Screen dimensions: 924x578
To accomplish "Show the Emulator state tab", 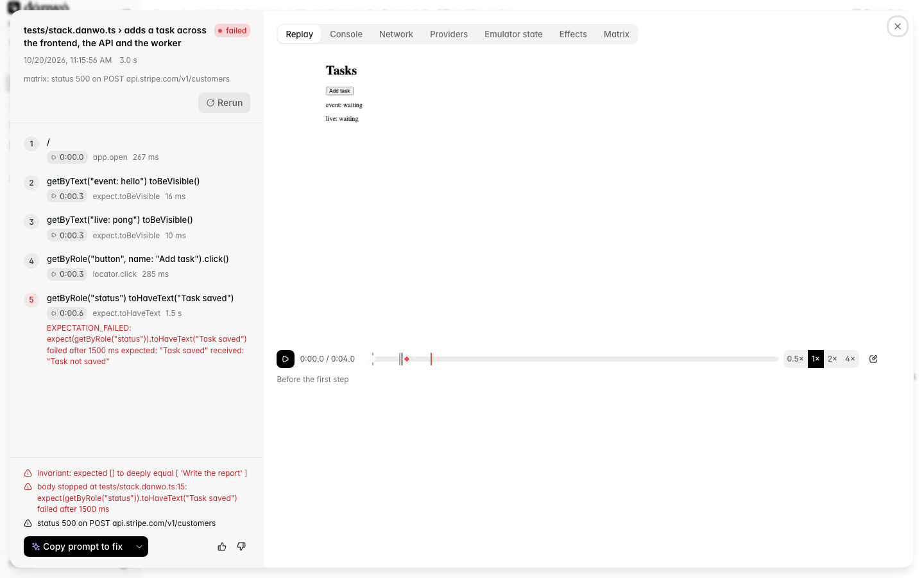I will click(x=513, y=34).
